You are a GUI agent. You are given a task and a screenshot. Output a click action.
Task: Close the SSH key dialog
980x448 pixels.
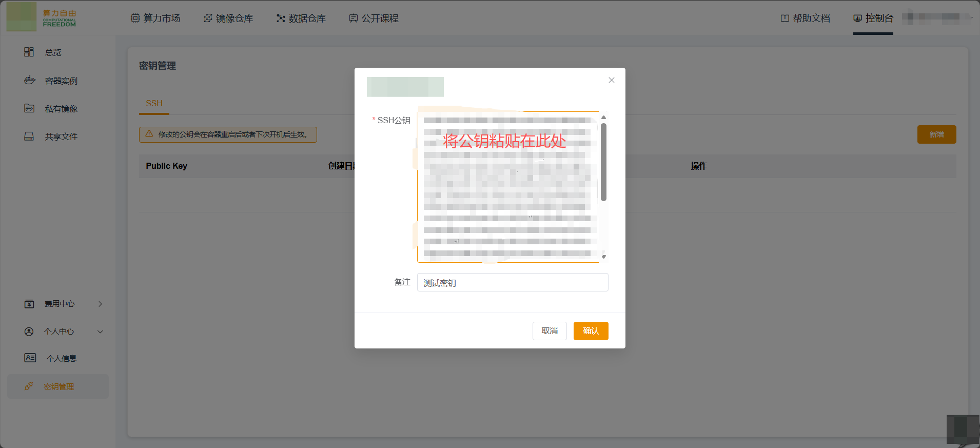click(612, 80)
